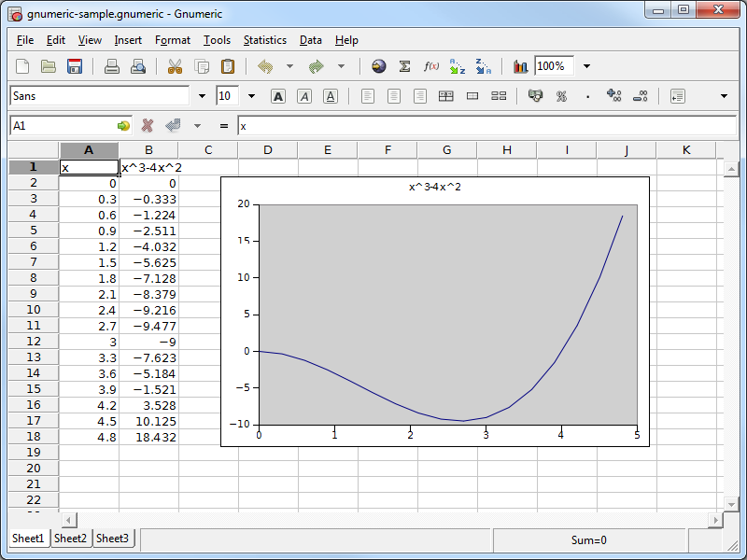Click the Paste clipboard icon
747x560 pixels.
pyautogui.click(x=227, y=66)
